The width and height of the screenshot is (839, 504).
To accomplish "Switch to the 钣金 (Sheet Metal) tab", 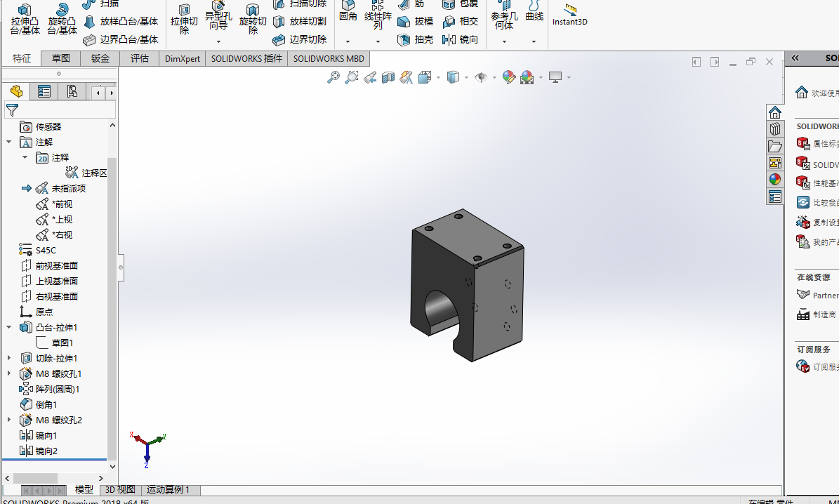I will (x=100, y=58).
